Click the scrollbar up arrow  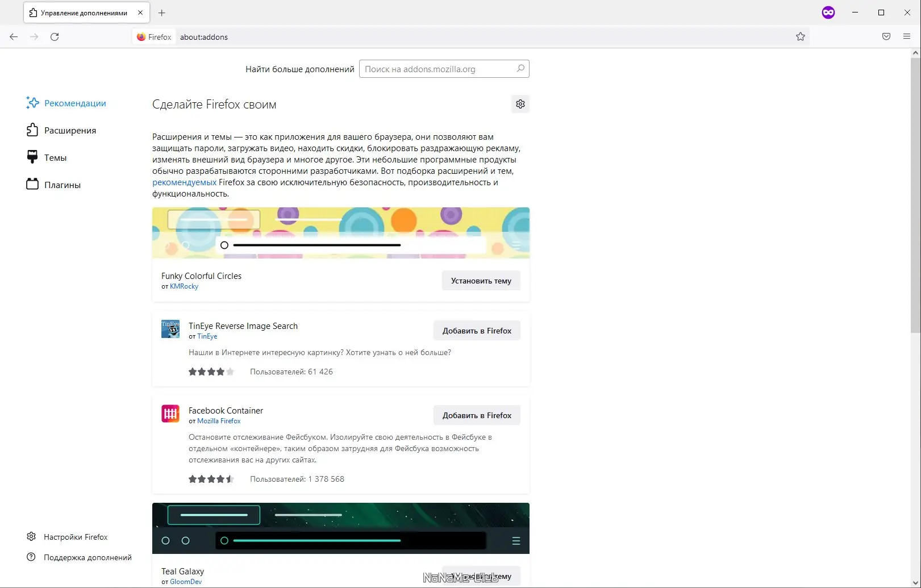coord(915,53)
